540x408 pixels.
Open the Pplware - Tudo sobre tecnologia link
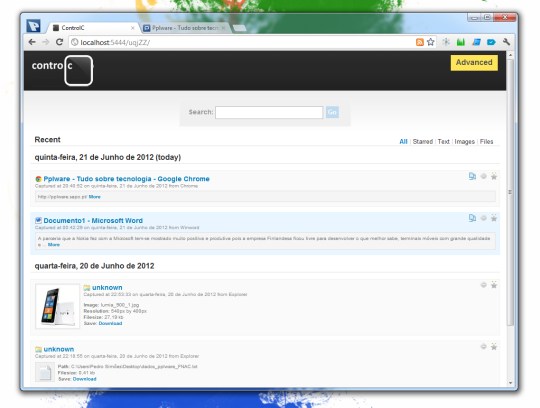126,179
